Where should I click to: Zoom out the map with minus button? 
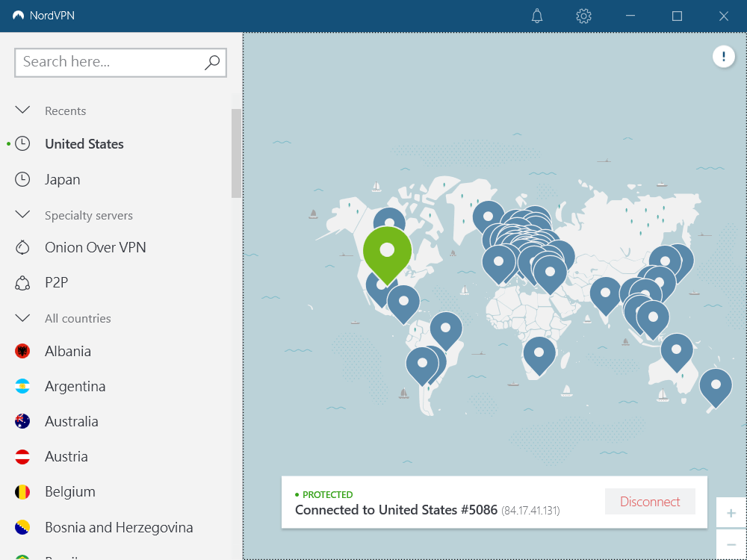pos(731,544)
